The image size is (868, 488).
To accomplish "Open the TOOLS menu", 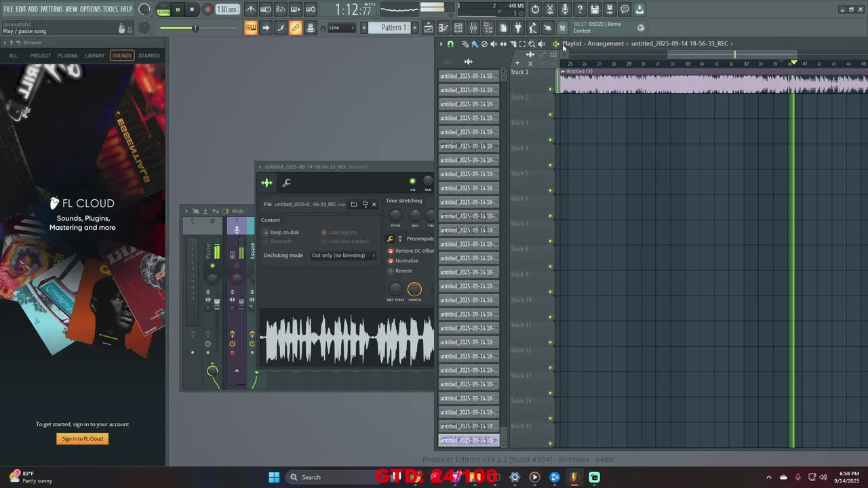I will (111, 9).
